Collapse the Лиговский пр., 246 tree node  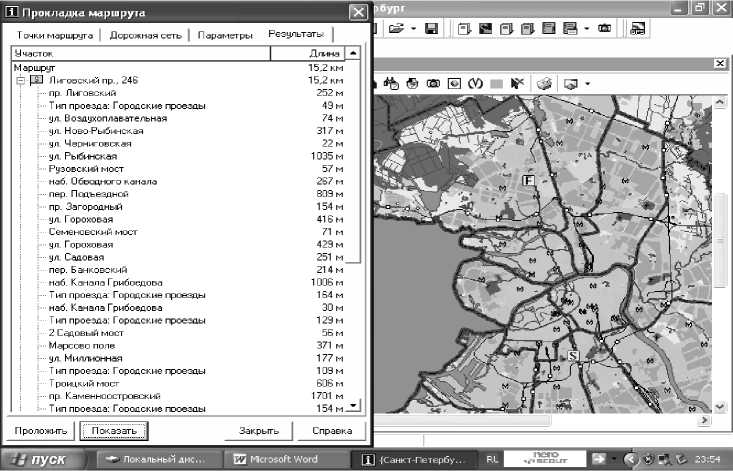click(x=21, y=79)
